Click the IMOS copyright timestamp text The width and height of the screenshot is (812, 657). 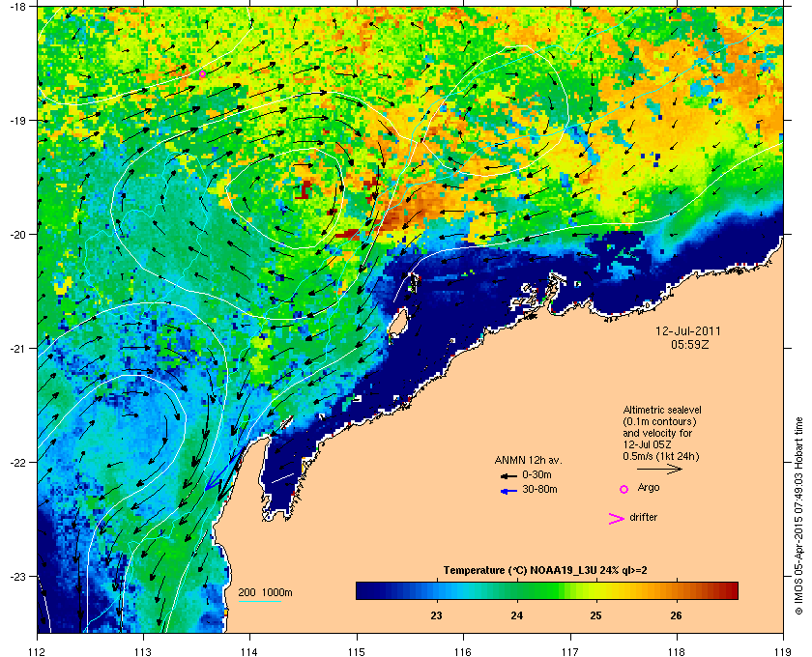(x=798, y=517)
